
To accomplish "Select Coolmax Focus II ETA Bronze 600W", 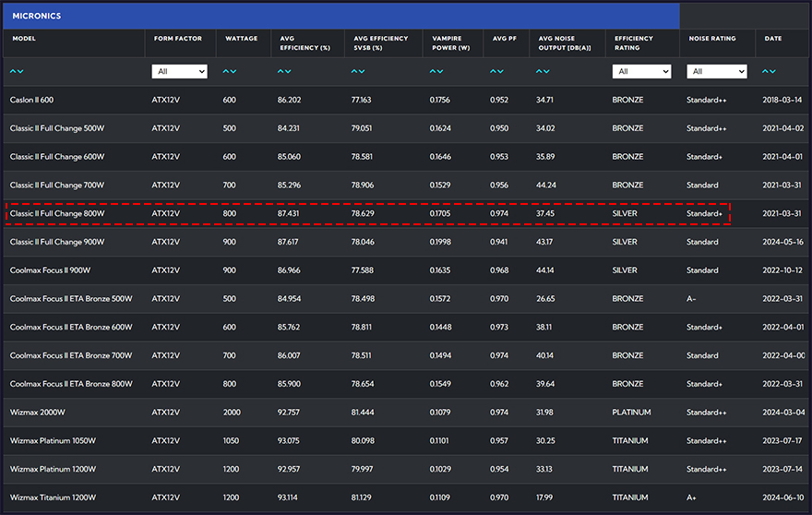I will tap(71, 328).
